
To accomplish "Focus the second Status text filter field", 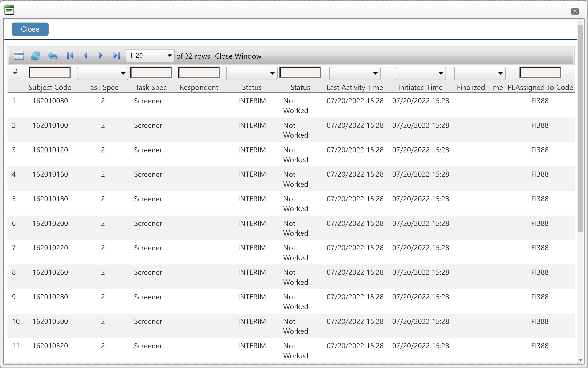I will click(300, 72).
